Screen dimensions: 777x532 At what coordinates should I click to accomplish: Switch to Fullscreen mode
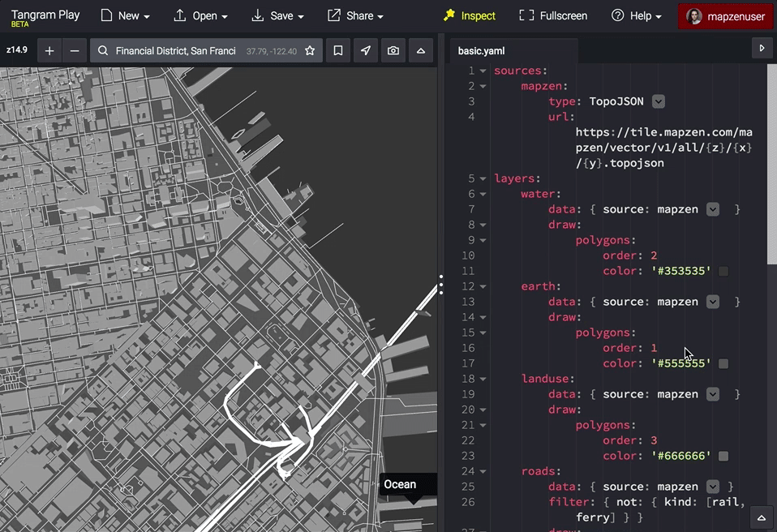click(553, 16)
